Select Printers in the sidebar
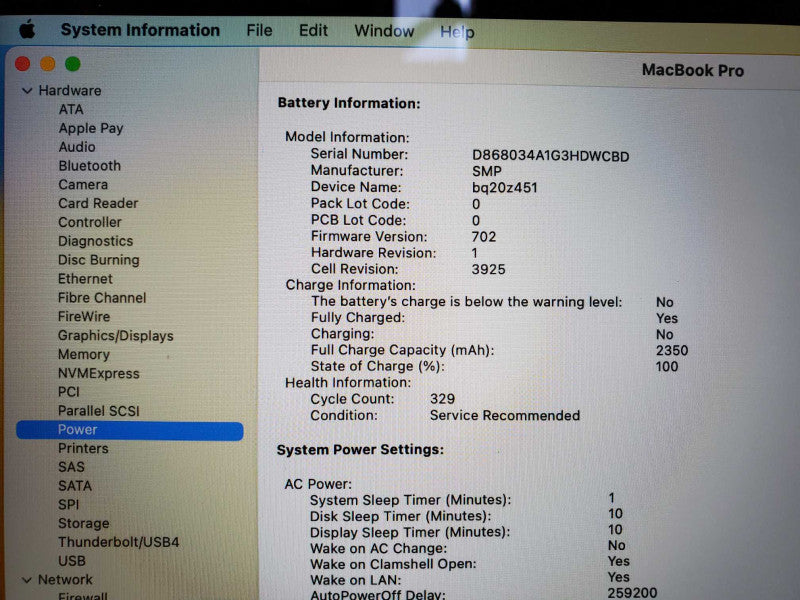 point(83,448)
